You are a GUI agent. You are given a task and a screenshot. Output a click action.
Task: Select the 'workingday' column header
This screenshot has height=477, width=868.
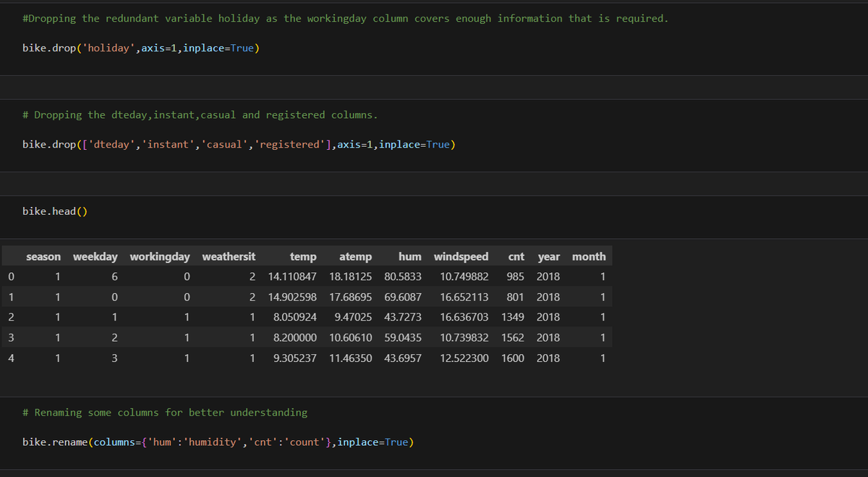160,256
